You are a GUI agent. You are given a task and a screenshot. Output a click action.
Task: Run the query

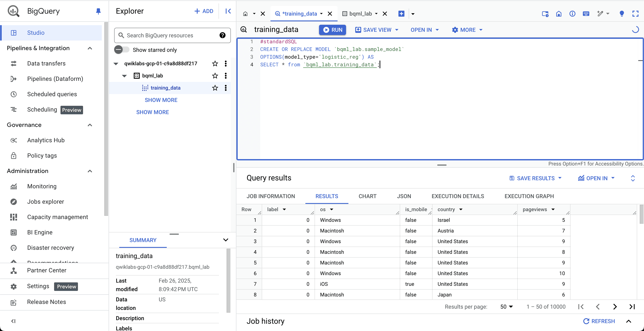click(x=332, y=30)
